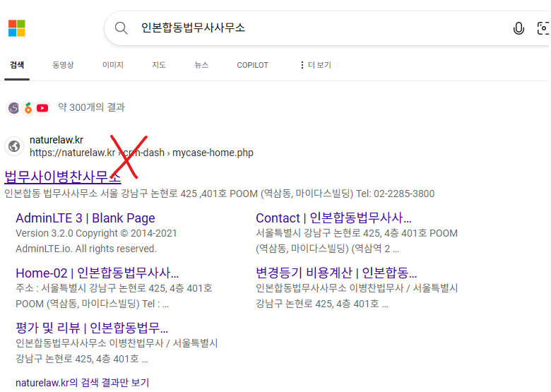551x392 pixels.
Task: Open the 평가 및 리뷰 link
Action: 92,328
